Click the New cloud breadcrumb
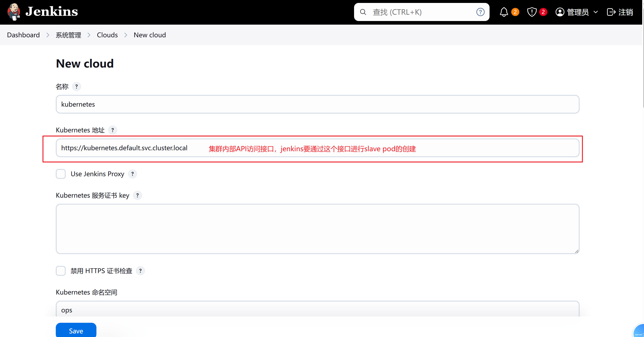644x337 pixels. [150, 35]
